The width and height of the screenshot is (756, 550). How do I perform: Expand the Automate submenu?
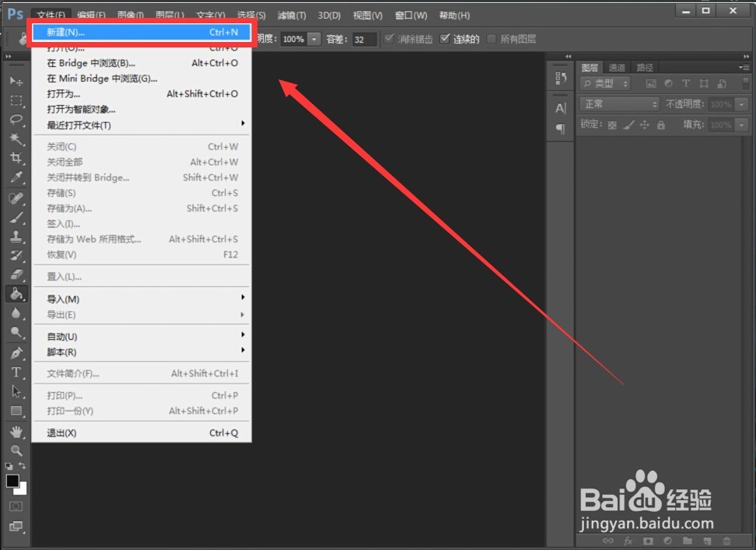[142, 337]
